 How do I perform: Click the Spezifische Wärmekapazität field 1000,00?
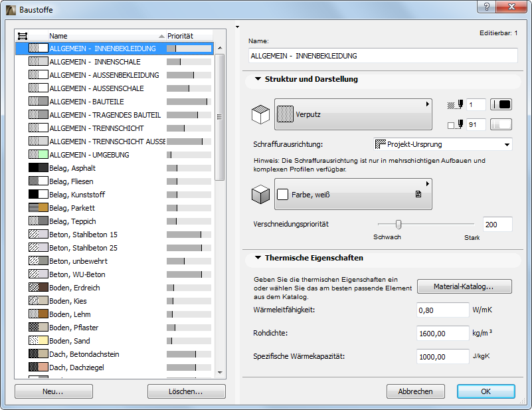[443, 357]
